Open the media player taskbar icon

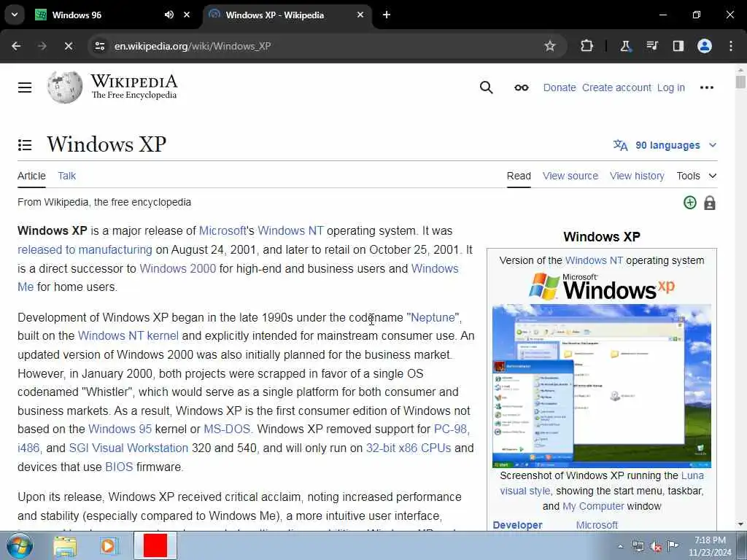(109, 546)
